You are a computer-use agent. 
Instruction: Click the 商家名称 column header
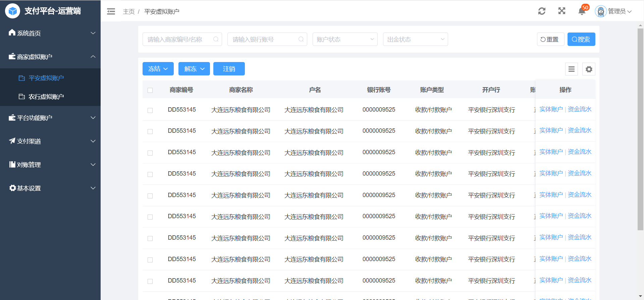(241, 90)
